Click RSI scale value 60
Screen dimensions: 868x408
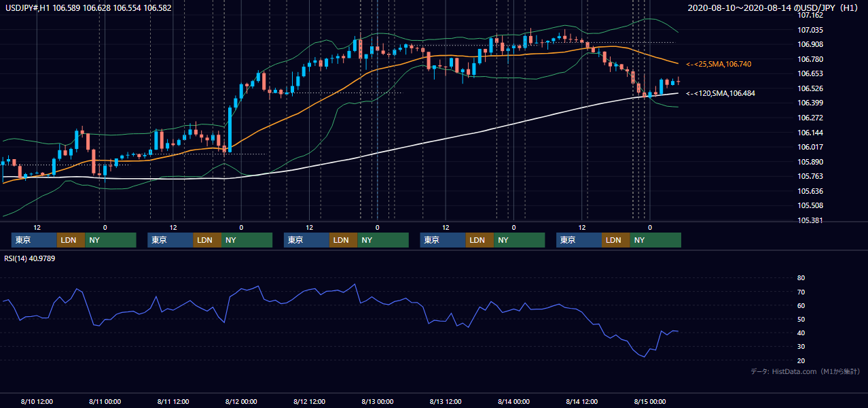coord(801,305)
